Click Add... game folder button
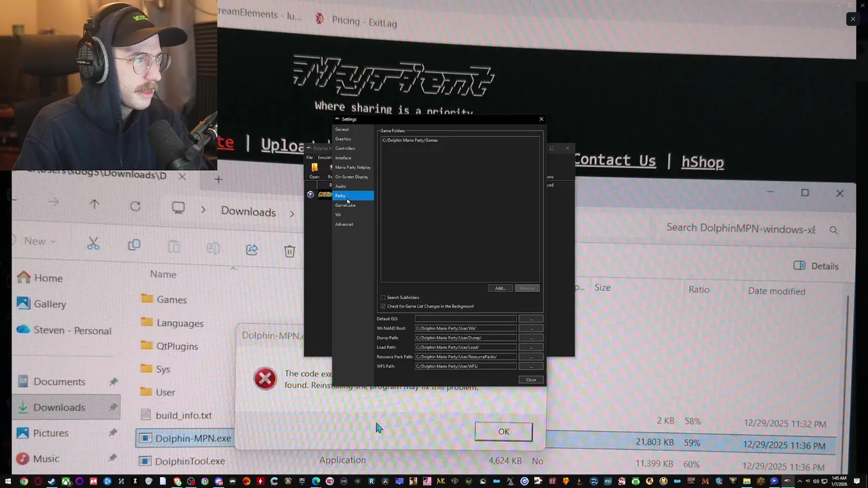The image size is (868, 488). [x=500, y=288]
